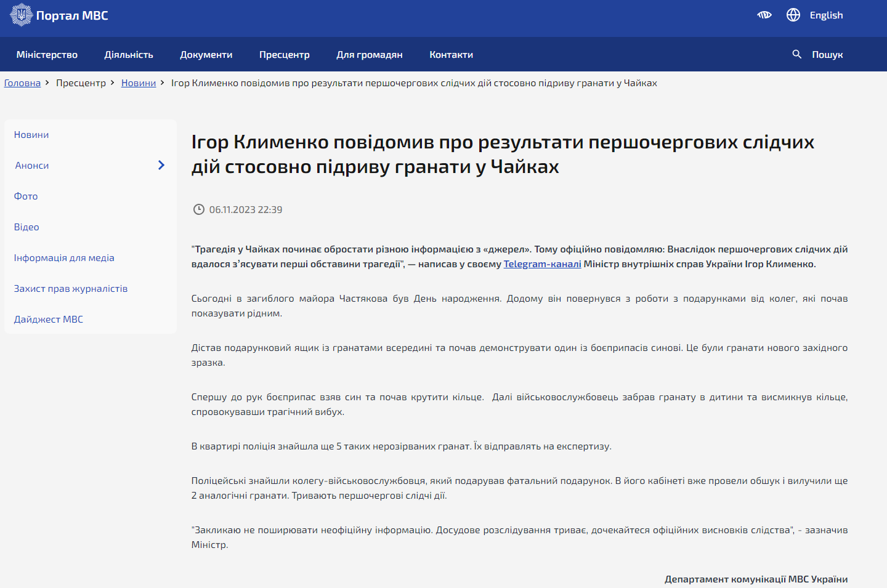Open the Міністерство menu
The image size is (887, 588).
click(x=47, y=55)
